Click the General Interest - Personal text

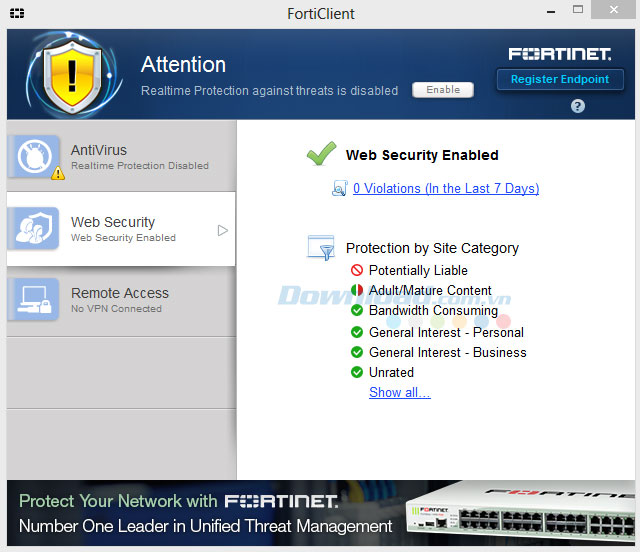coord(446,332)
